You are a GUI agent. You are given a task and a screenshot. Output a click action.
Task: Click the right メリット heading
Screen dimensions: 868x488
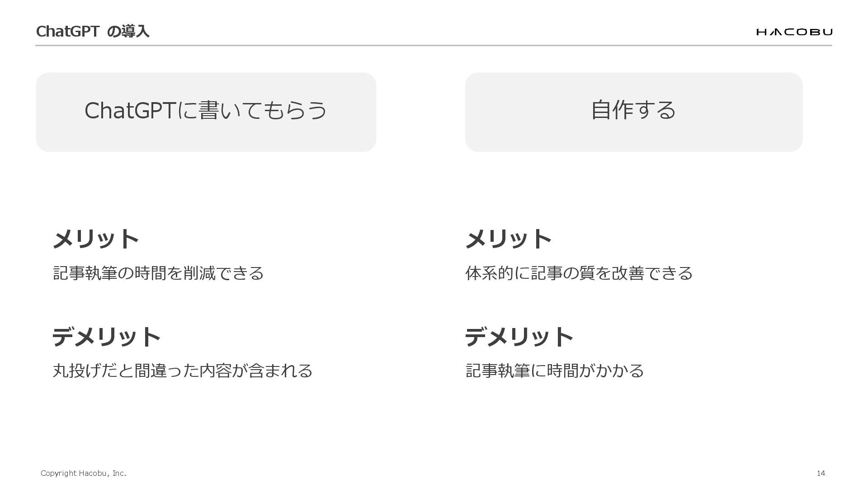[509, 239]
